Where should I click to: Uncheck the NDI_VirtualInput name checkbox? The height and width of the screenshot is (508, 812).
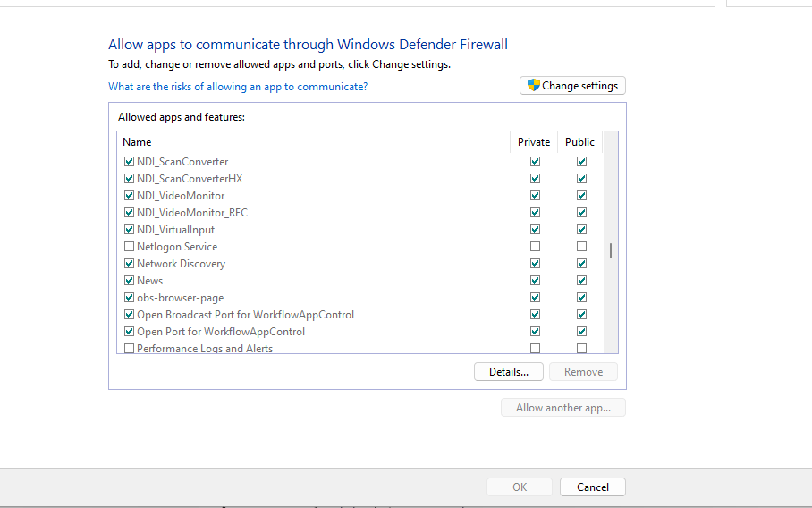pyautogui.click(x=129, y=229)
